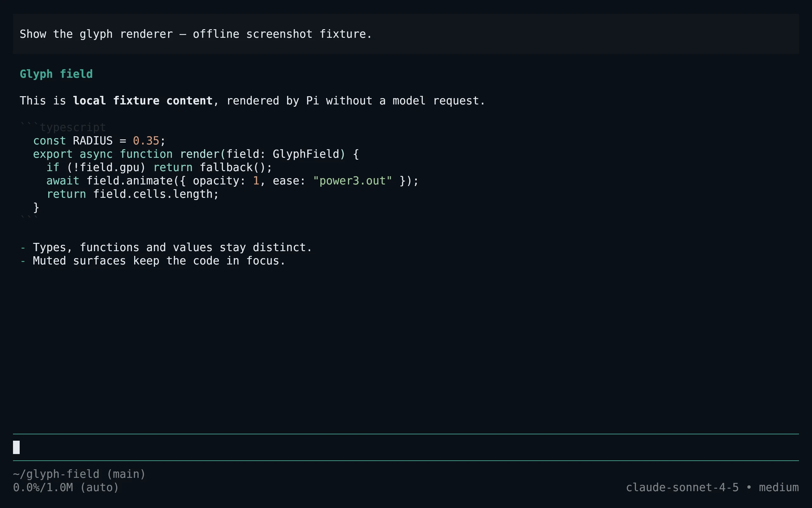Click the bold text 'local fixture content'

pyautogui.click(x=143, y=100)
